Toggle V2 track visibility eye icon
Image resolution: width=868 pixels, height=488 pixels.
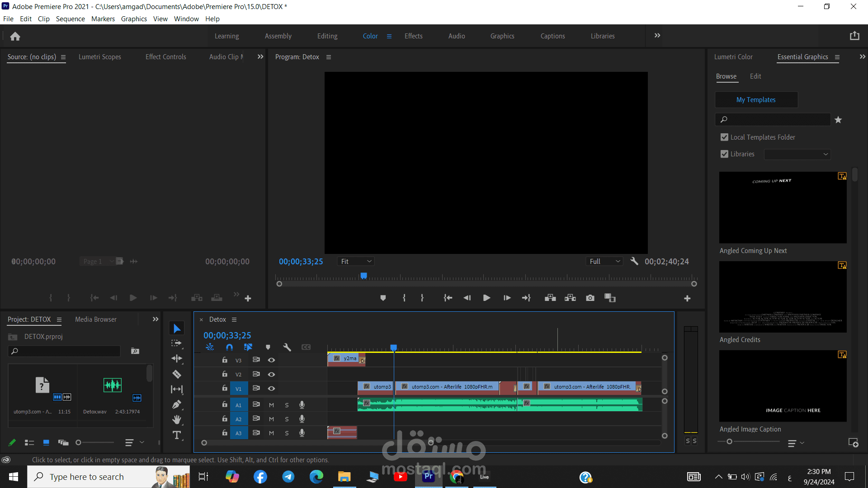[271, 374]
